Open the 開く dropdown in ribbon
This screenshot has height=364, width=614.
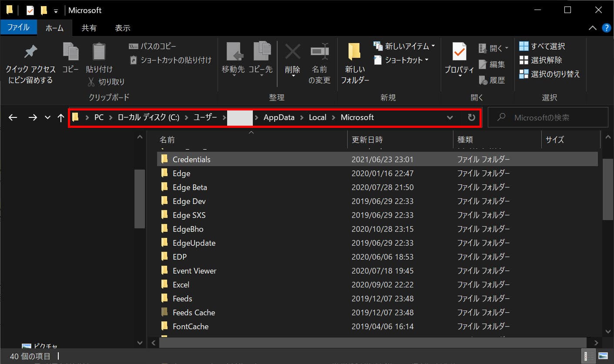pos(494,48)
